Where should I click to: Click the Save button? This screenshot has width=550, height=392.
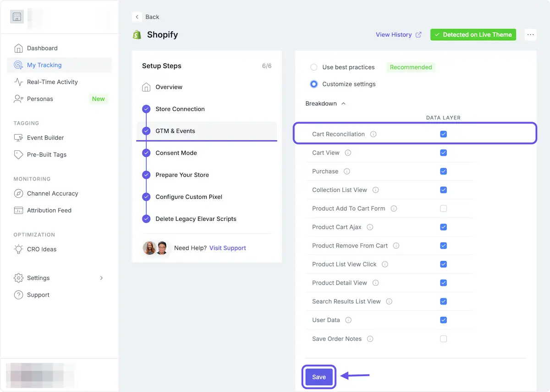point(319,377)
